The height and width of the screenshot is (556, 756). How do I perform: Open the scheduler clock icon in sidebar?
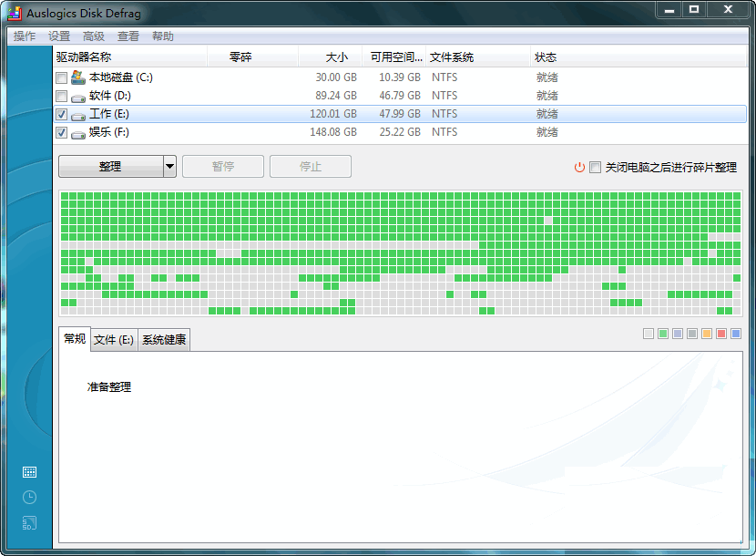tap(29, 497)
